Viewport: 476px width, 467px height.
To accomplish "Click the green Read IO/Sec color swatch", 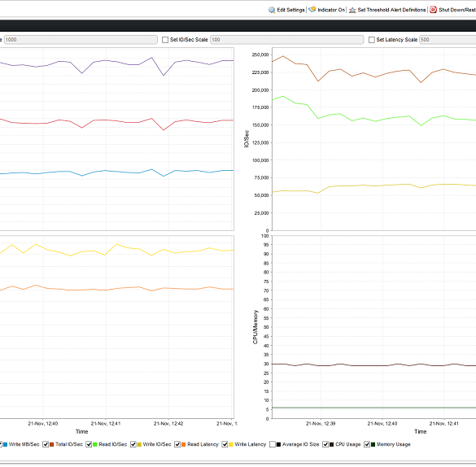I will pyautogui.click(x=95, y=445).
